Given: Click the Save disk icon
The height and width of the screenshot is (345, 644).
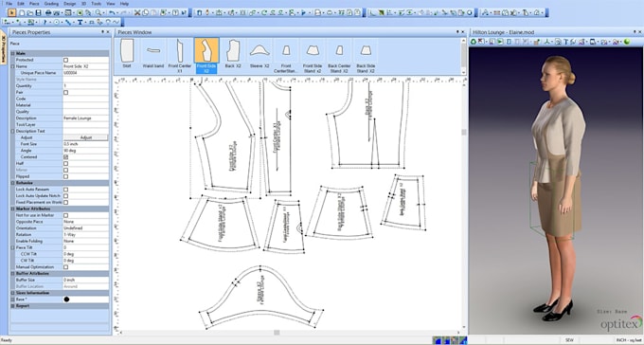Looking at the screenshot, I should [x=38, y=12].
